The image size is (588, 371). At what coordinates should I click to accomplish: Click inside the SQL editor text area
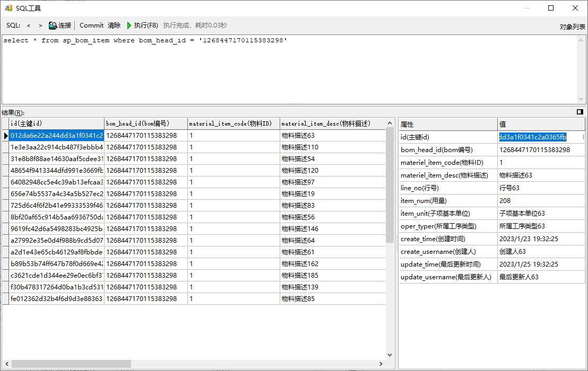pos(290,69)
